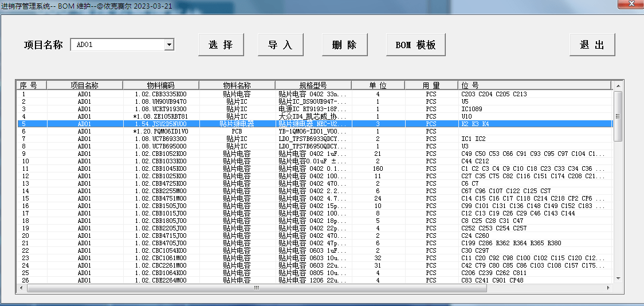The image size is (644, 306).
Task: Select row with code *1.08.ZE105RBT81
Action: pos(315,116)
